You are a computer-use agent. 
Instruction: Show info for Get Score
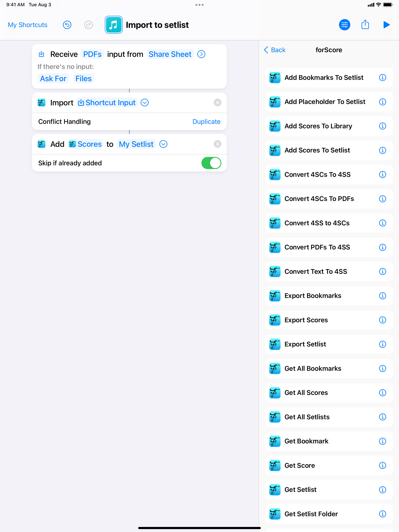click(x=383, y=465)
